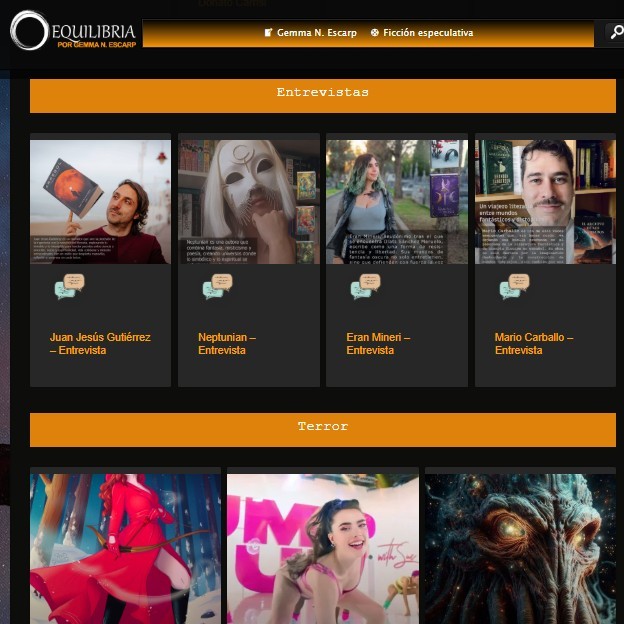Click chat icon under Mario Carballo card

514,286
